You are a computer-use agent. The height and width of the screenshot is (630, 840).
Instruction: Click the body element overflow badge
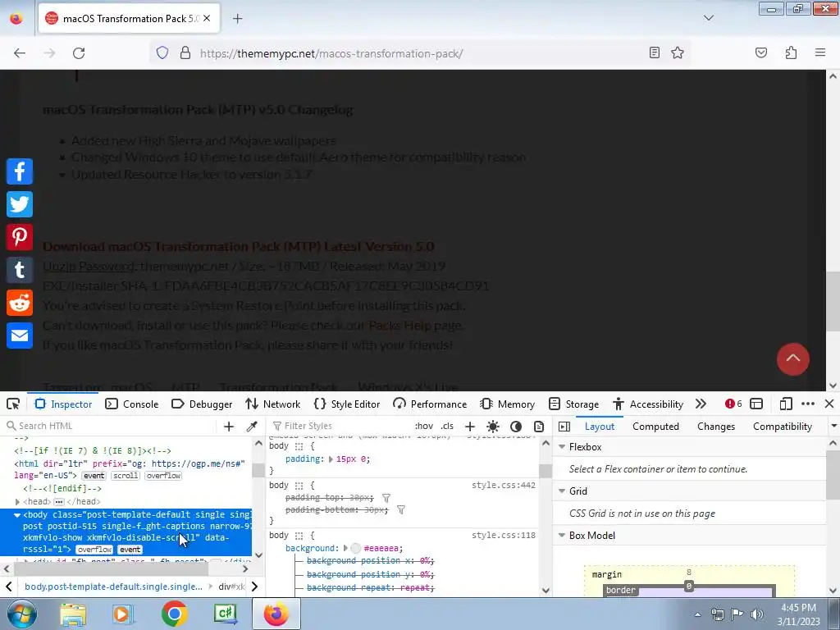tap(94, 550)
